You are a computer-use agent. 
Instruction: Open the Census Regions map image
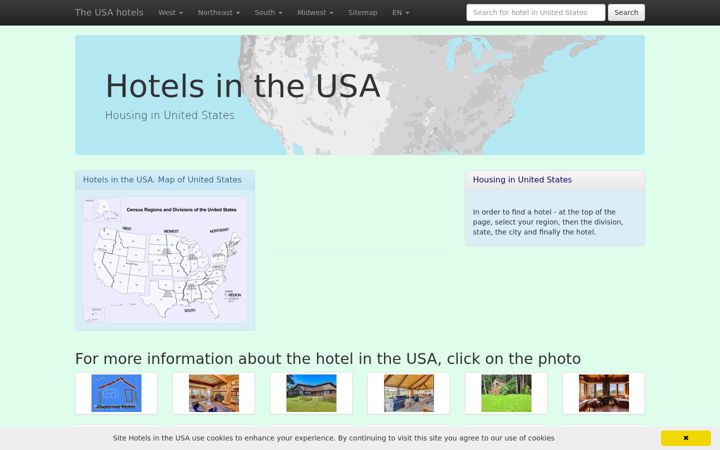[x=165, y=260]
